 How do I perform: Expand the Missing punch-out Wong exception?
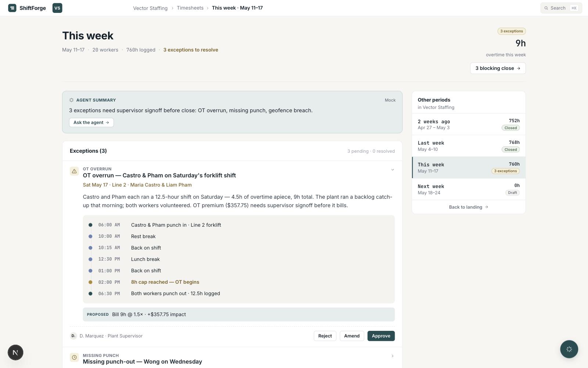[392, 356]
